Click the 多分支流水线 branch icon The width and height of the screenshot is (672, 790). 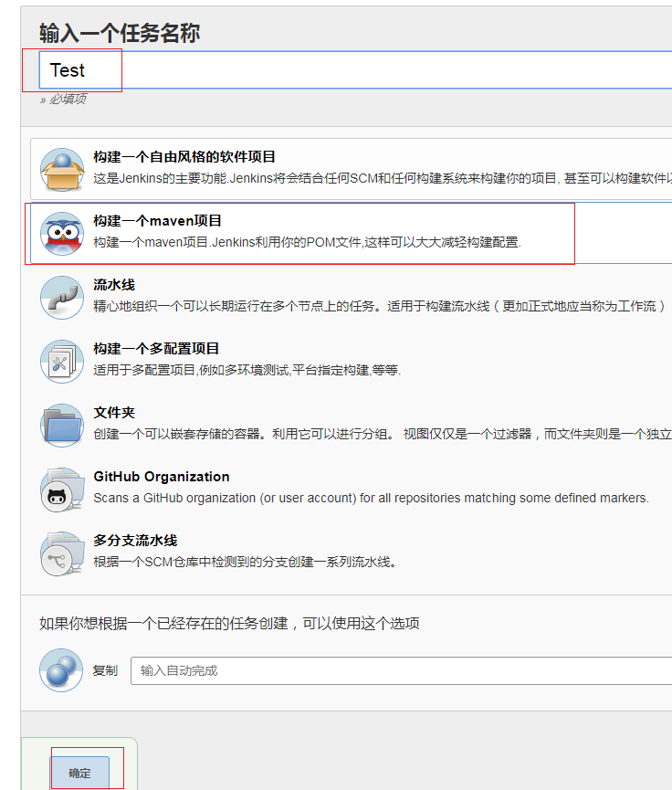[62, 553]
